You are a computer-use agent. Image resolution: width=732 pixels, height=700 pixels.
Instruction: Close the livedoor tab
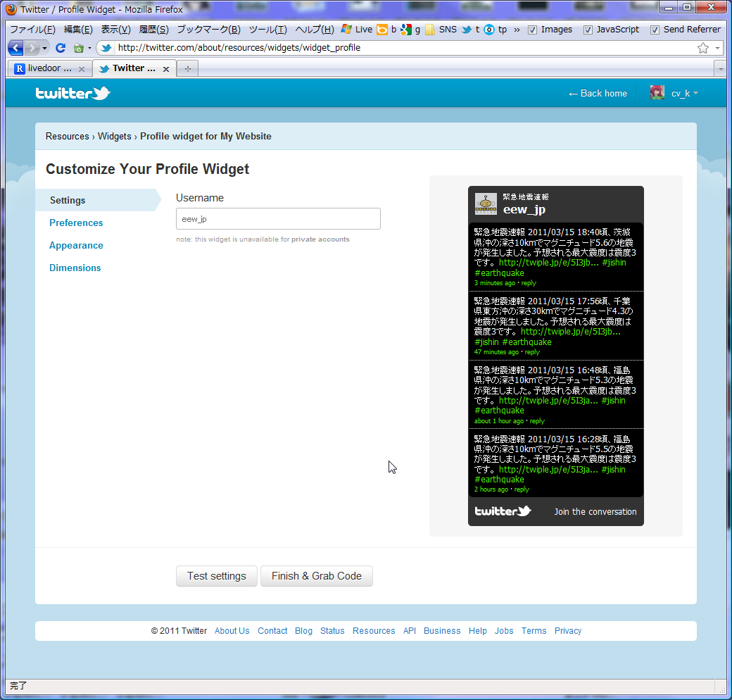82,69
